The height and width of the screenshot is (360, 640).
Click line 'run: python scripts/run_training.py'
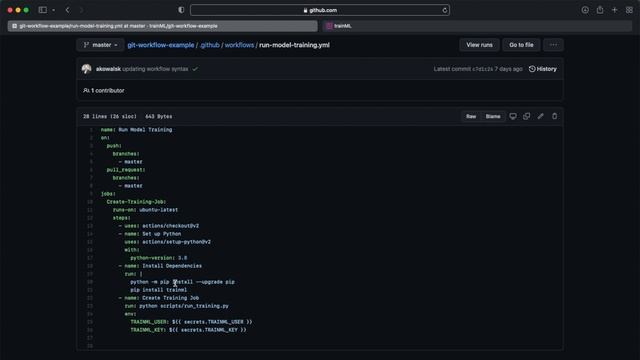(176, 306)
